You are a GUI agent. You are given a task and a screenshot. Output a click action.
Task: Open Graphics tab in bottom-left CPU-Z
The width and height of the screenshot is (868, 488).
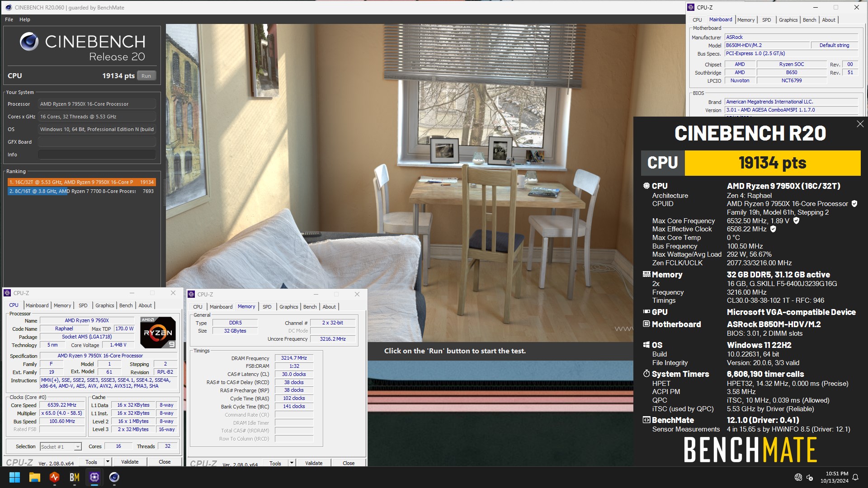point(105,305)
